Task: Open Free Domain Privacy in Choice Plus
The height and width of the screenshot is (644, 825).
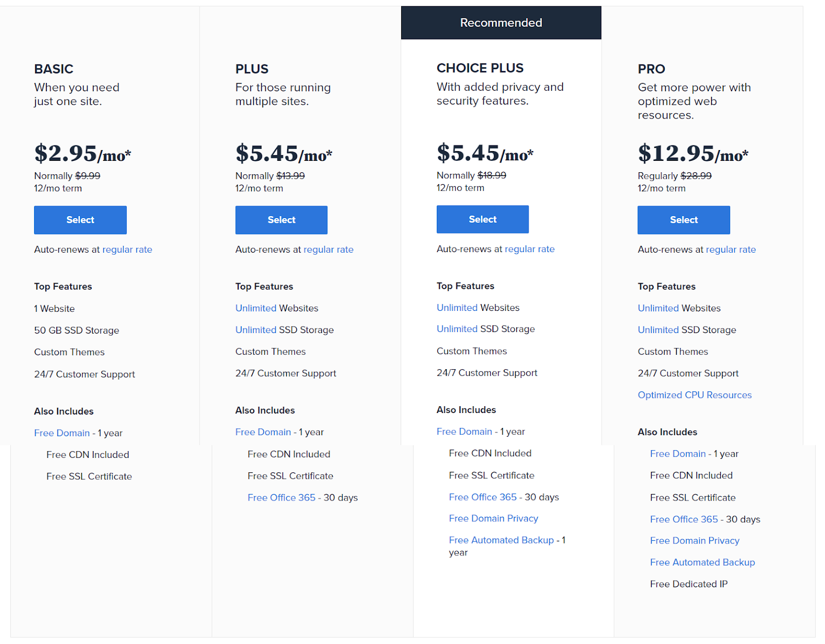Action: pyautogui.click(x=493, y=518)
